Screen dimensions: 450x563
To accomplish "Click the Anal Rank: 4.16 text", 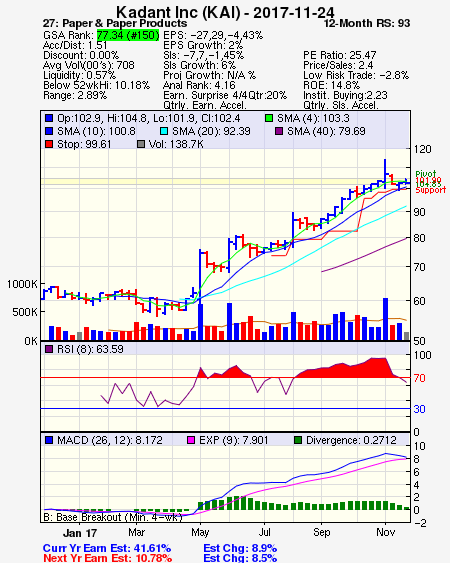I will 199,85.
